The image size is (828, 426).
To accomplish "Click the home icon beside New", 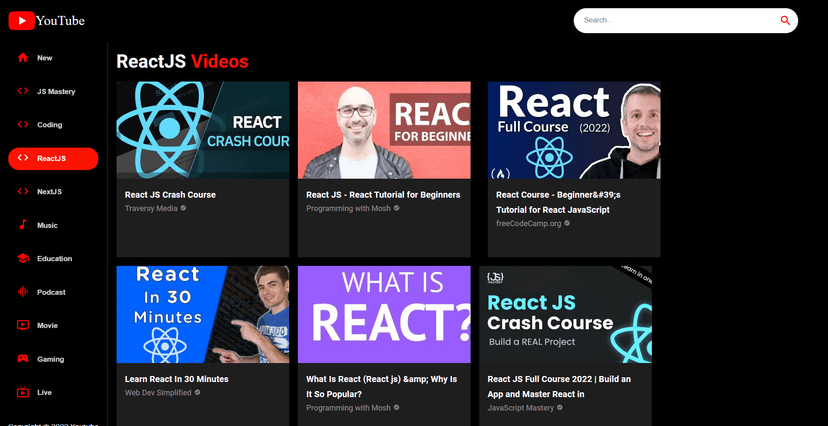I will [x=23, y=58].
